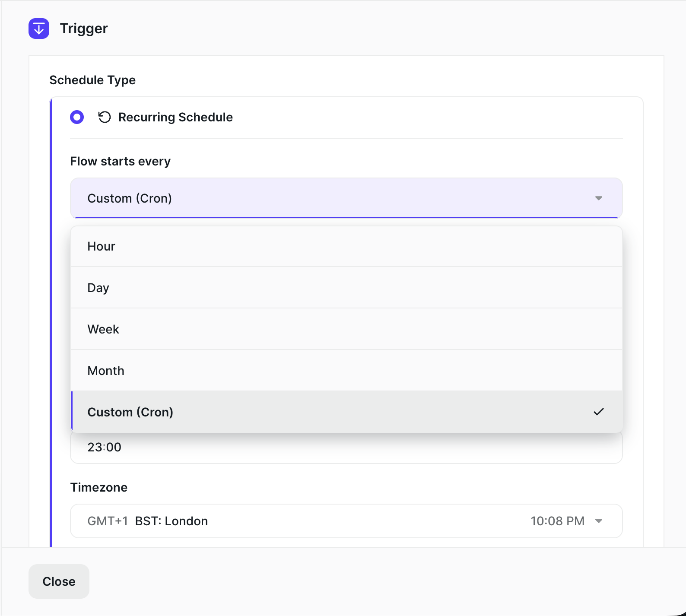Click the Trigger heading text
The width and height of the screenshot is (686, 616).
84,29
